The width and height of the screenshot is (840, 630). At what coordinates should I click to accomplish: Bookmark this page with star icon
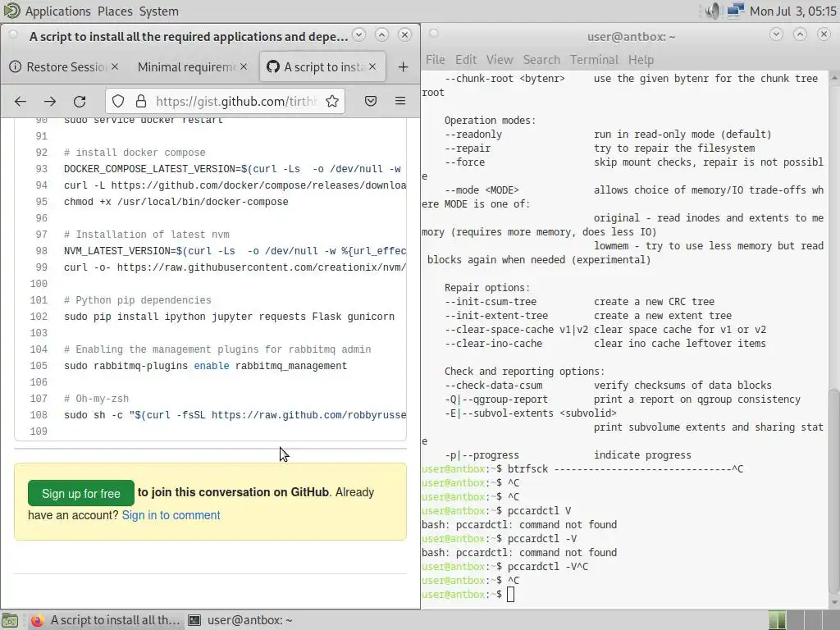(332, 101)
